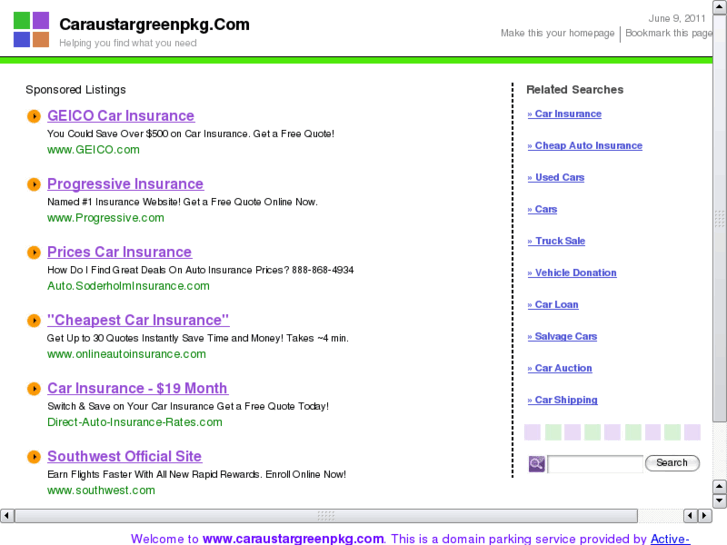Click the Search button
This screenshot has width=727, height=545.
click(672, 463)
